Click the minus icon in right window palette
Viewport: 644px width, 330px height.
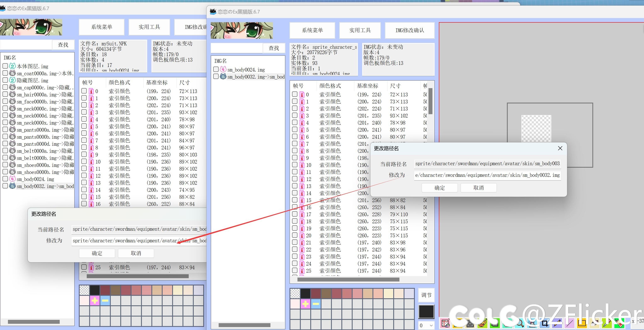click(316, 304)
